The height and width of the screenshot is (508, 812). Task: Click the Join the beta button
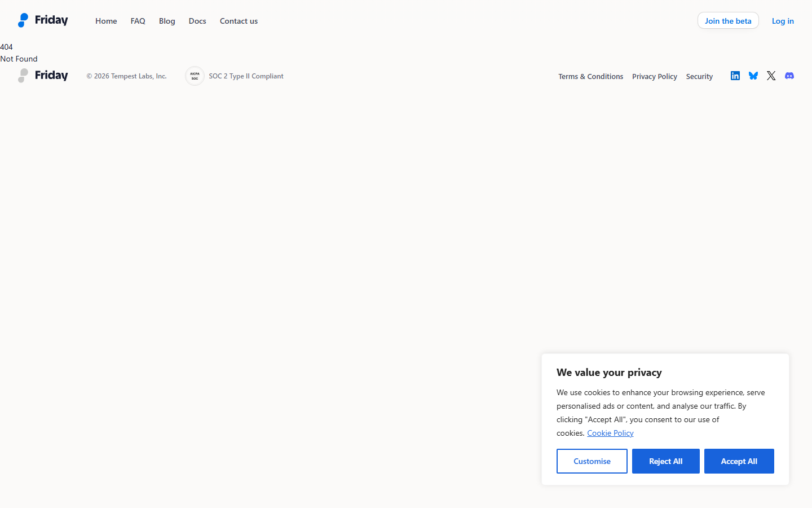click(728, 20)
